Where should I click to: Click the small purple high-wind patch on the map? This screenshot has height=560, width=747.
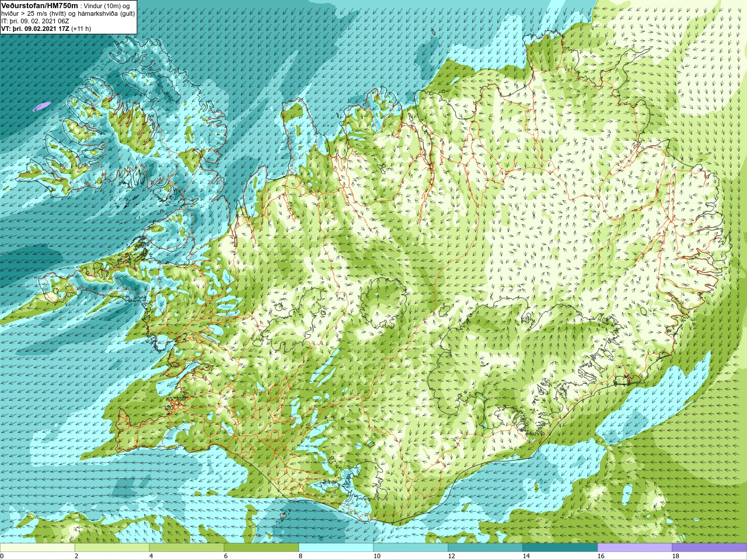click(42, 106)
